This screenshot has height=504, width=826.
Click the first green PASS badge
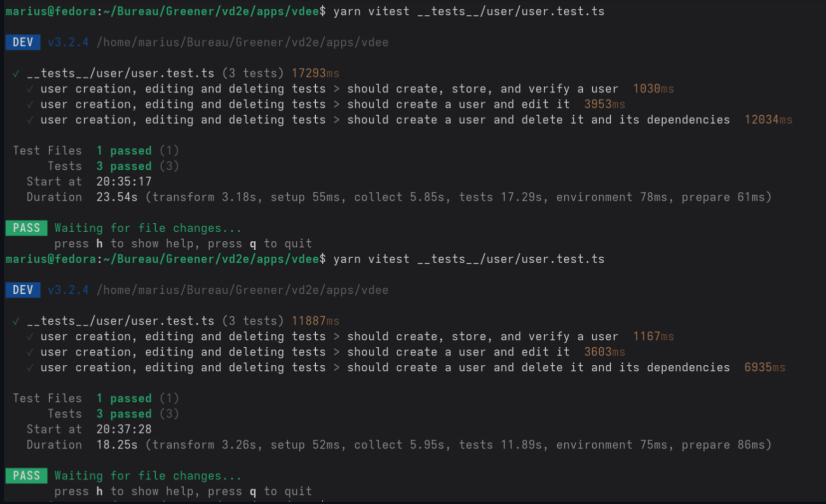coord(26,228)
